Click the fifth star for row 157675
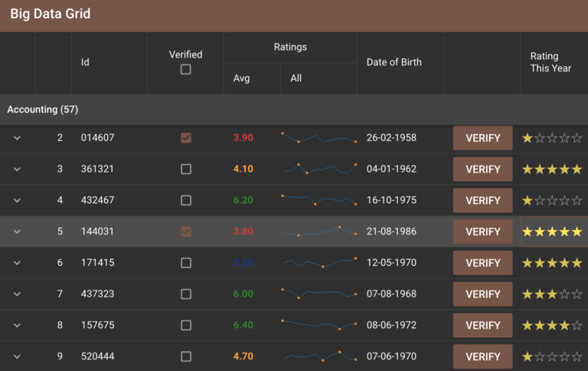This screenshot has width=588, height=371. pyautogui.click(x=577, y=326)
